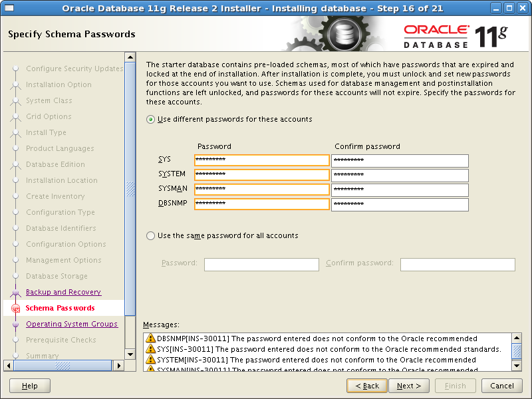Image resolution: width=532 pixels, height=399 pixels.
Task: Select 'Use the same password for all accounts'
Action: [x=151, y=235]
